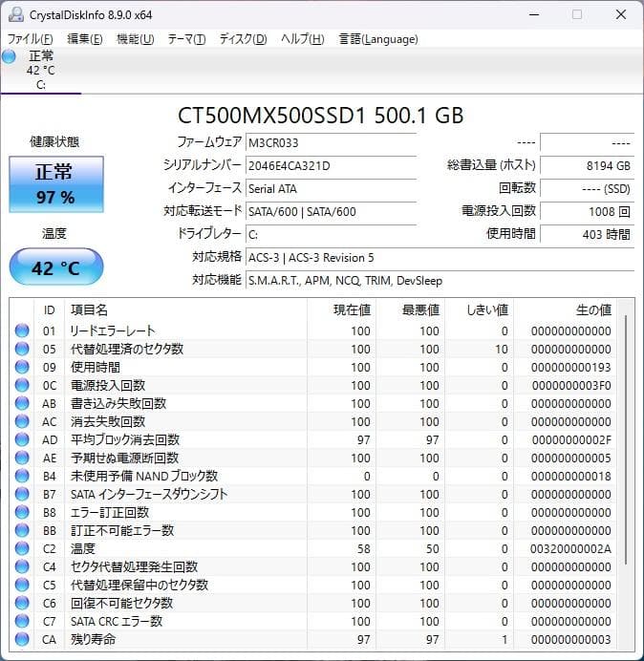Select the C: drive tab with 42 °C
The height and width of the screenshot is (661, 644).
(x=41, y=70)
